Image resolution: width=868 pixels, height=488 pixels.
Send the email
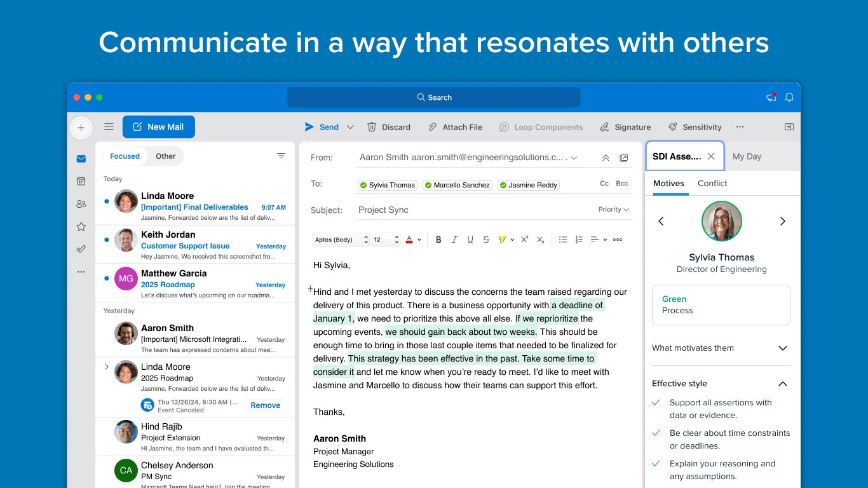click(x=322, y=127)
